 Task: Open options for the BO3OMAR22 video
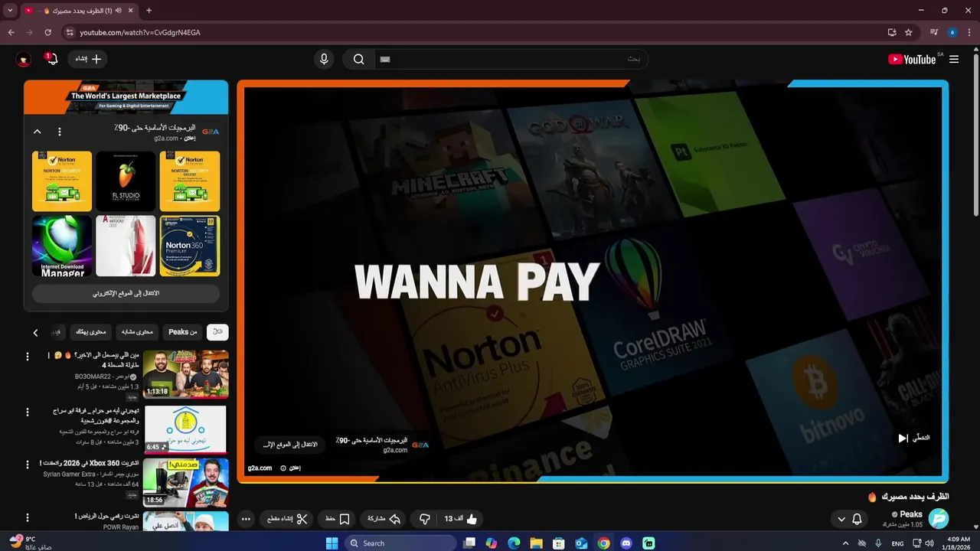pyautogui.click(x=28, y=357)
